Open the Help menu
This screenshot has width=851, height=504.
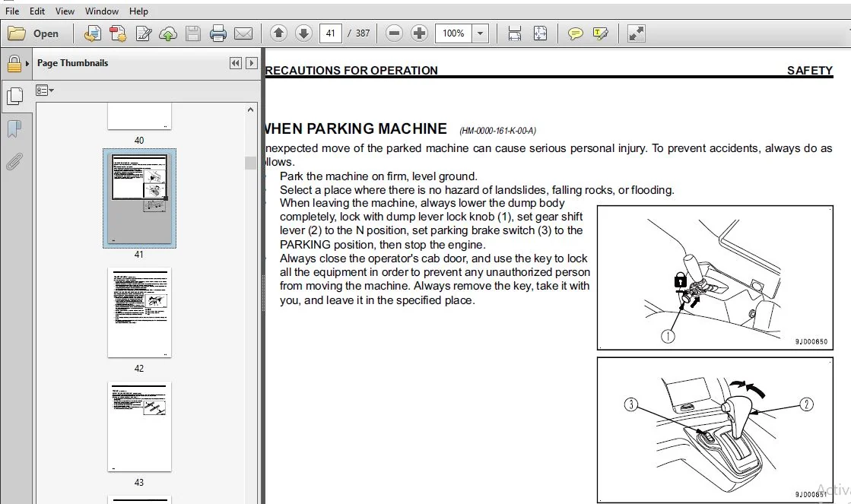[138, 11]
